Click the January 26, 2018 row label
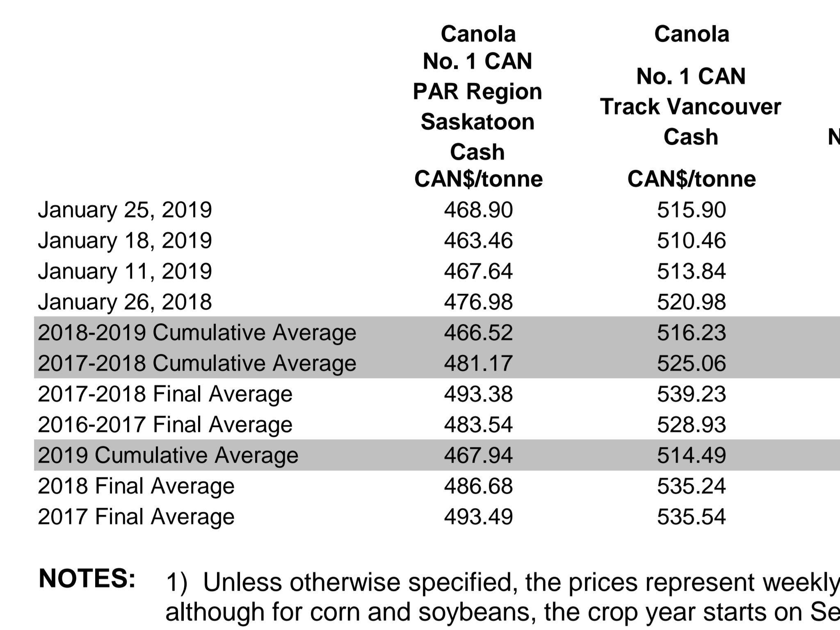This screenshot has width=840, height=630. tap(125, 302)
